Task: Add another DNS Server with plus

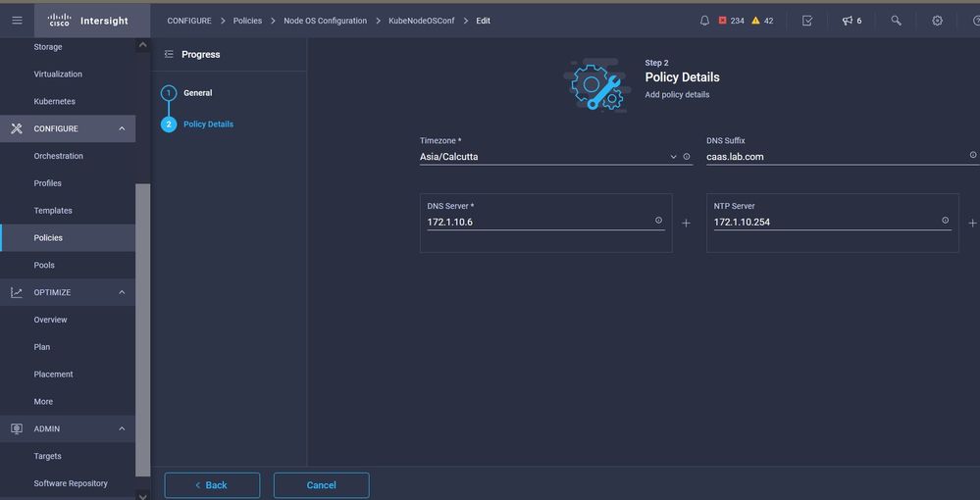Action: click(x=686, y=224)
